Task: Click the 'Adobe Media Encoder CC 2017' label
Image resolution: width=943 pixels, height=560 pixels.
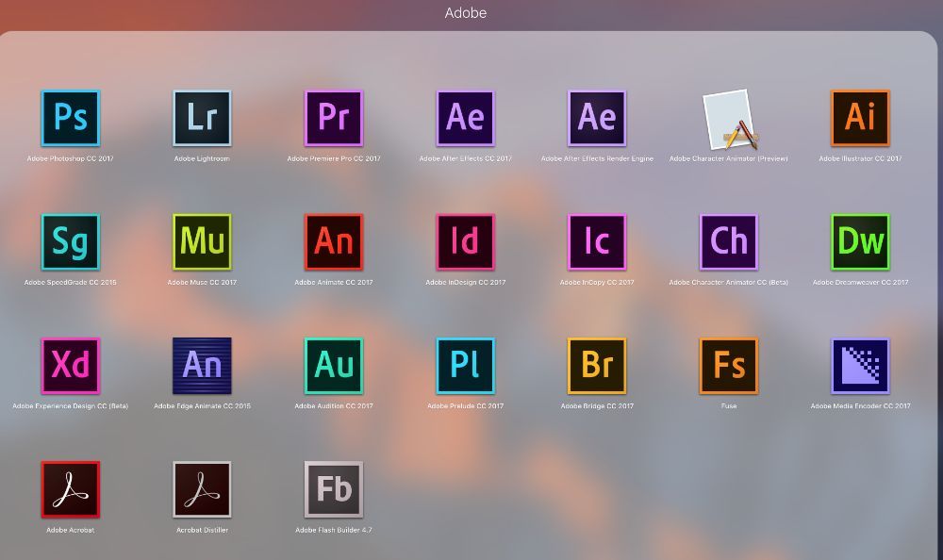Action: pyautogui.click(x=861, y=406)
